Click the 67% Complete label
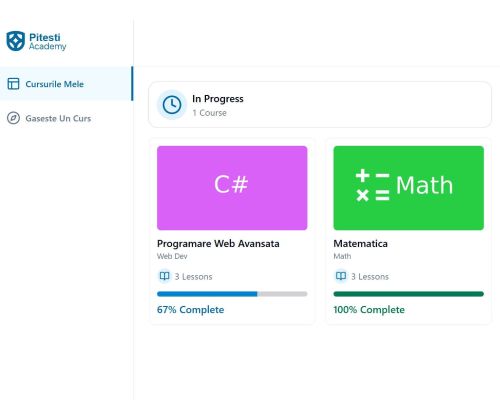This screenshot has width=500, height=400. tap(190, 310)
